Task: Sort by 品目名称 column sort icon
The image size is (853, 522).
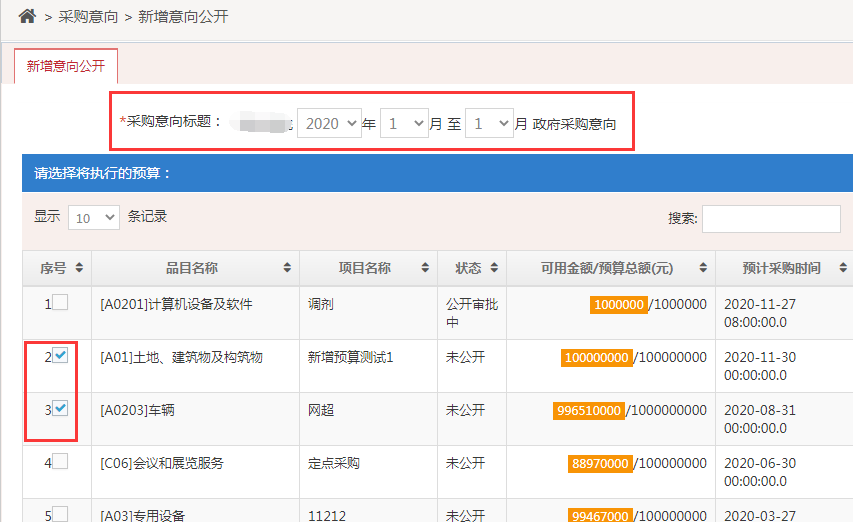Action: (x=288, y=268)
